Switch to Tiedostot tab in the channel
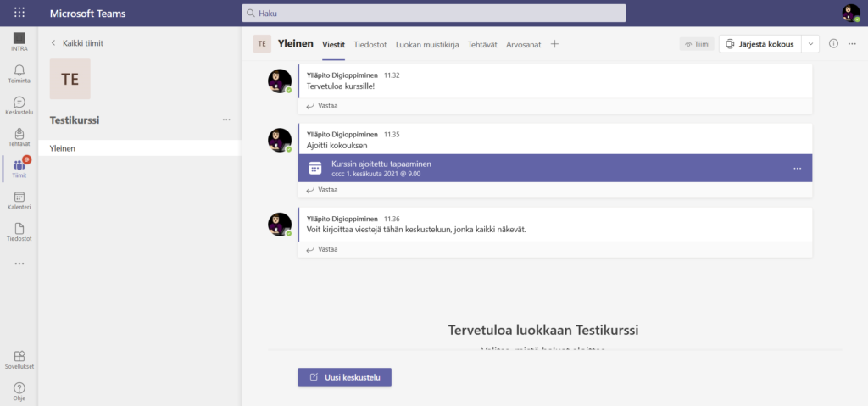The width and height of the screenshot is (868, 406). [370, 45]
